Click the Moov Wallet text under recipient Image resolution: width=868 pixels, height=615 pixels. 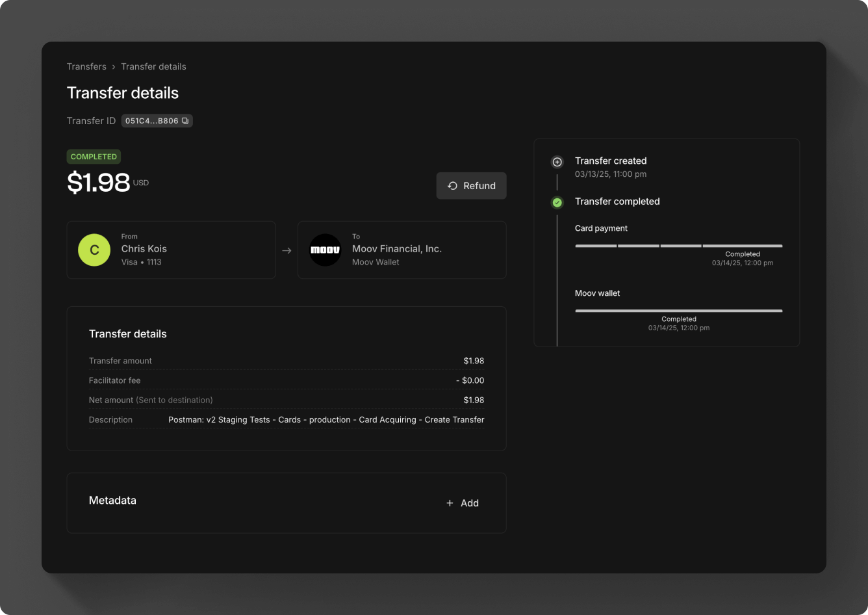click(x=376, y=262)
